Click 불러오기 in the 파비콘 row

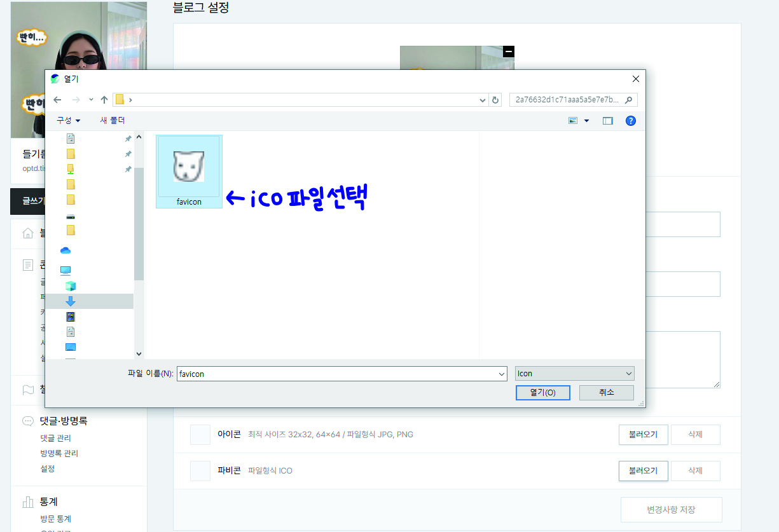(643, 471)
